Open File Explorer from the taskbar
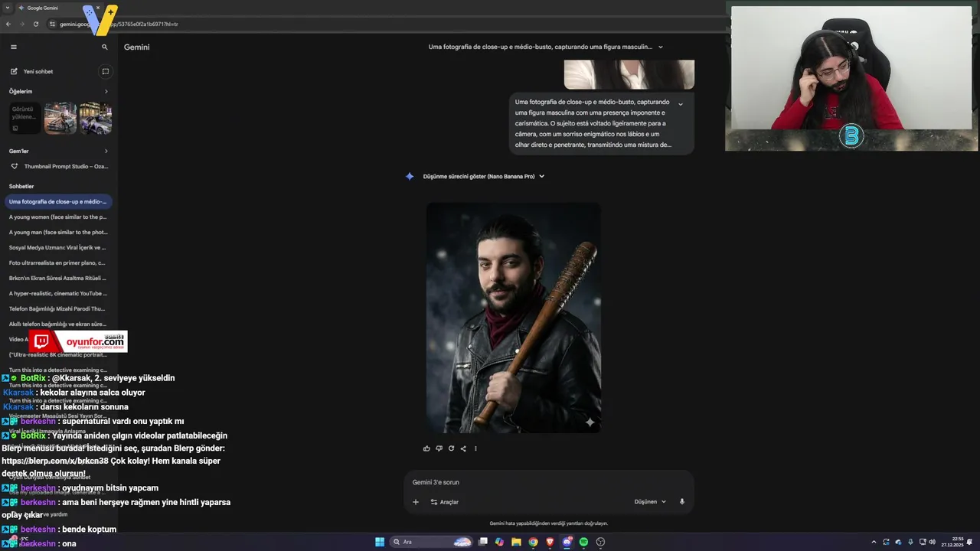This screenshot has width=980, height=551. pyautogui.click(x=517, y=542)
